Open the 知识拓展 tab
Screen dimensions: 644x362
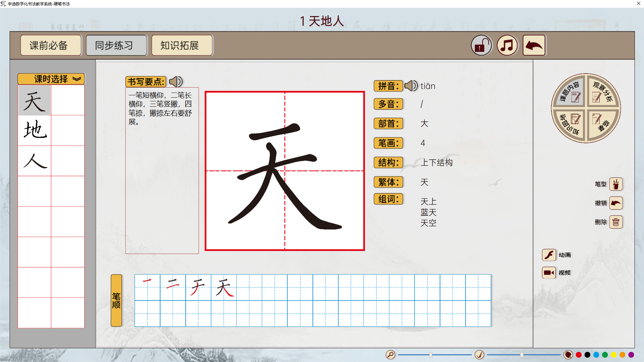(182, 45)
